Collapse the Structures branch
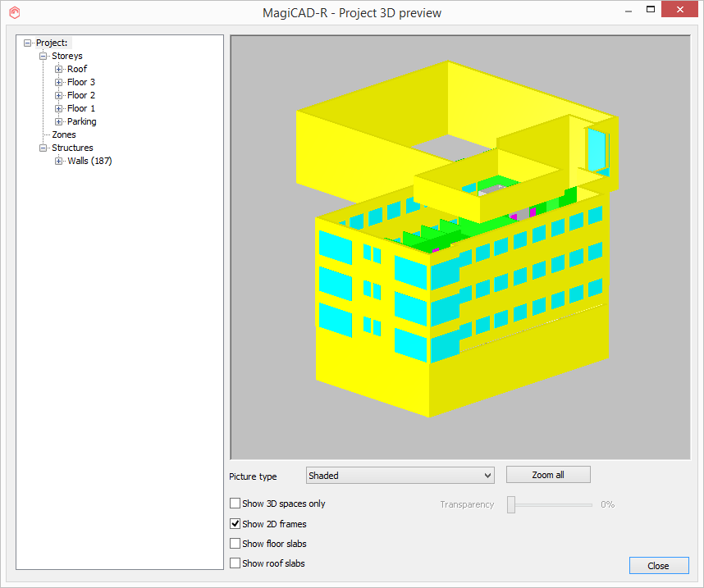The image size is (704, 588). pyautogui.click(x=43, y=148)
